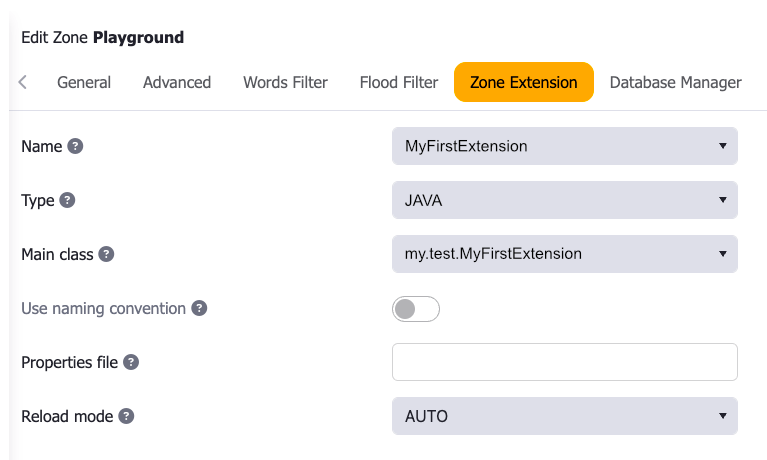Click Properties file help icon
This screenshot has height=460, width=767.
coord(131,362)
